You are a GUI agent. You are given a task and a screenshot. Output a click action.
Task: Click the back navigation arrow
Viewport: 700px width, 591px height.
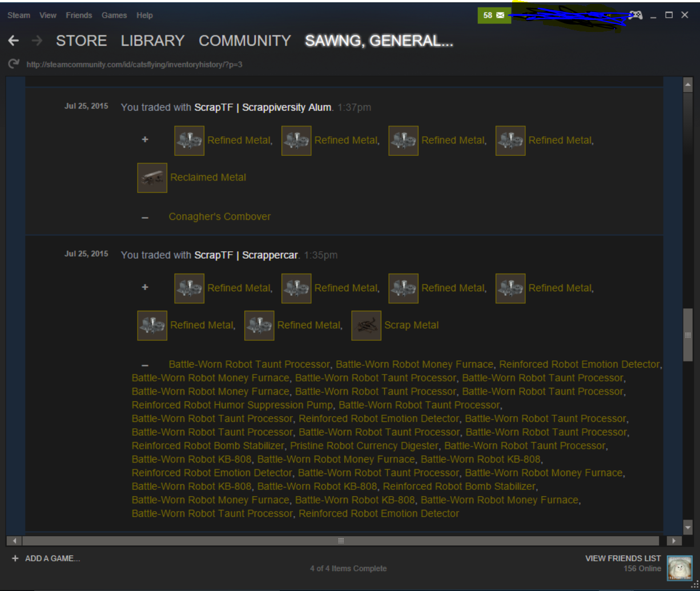pyautogui.click(x=14, y=41)
